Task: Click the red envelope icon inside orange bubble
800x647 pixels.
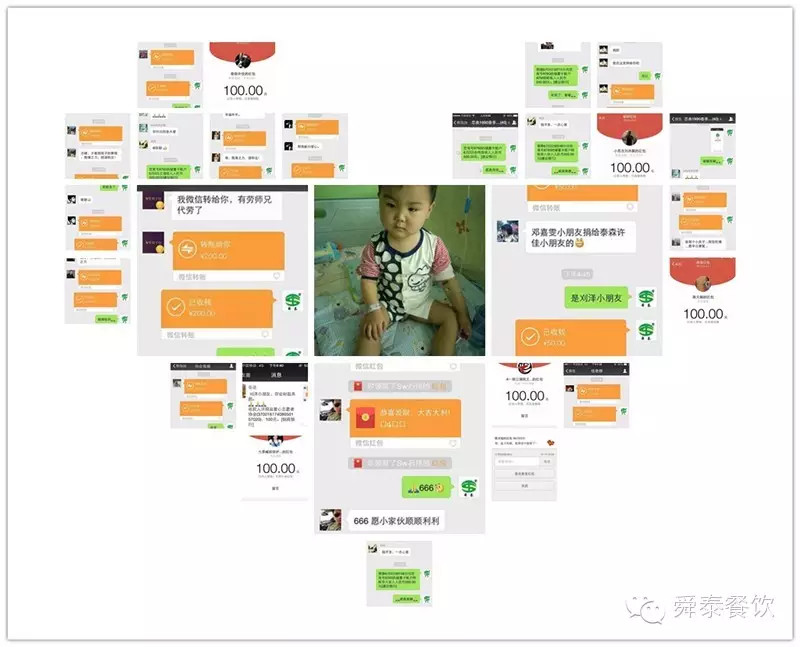Action: pyautogui.click(x=365, y=417)
